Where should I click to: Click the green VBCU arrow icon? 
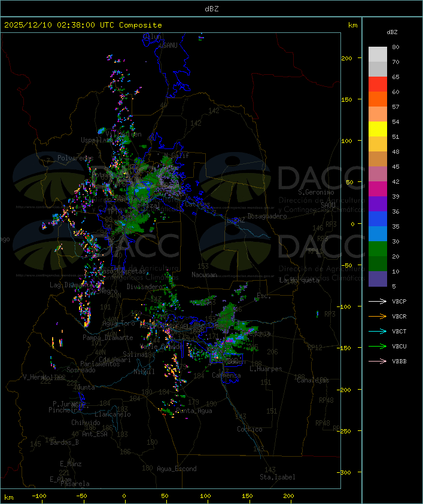point(378,346)
